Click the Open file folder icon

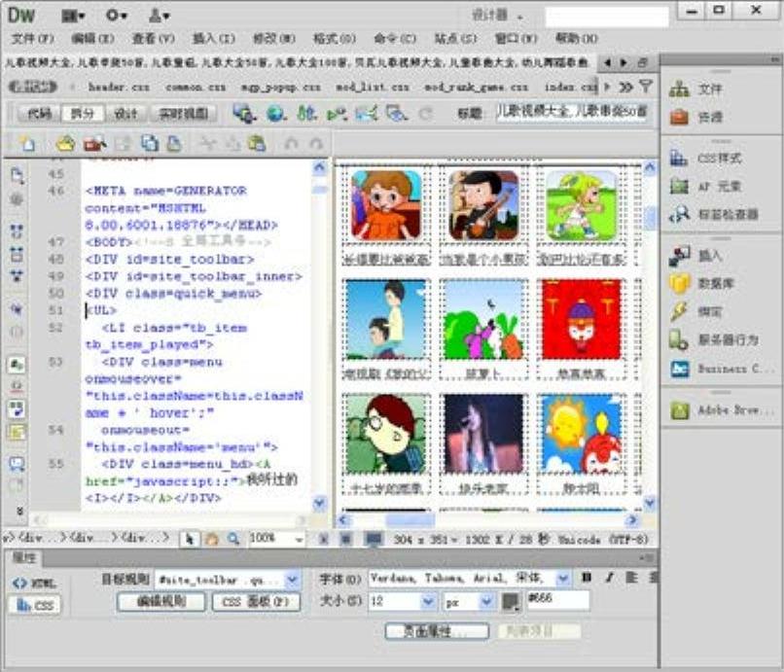[65, 144]
